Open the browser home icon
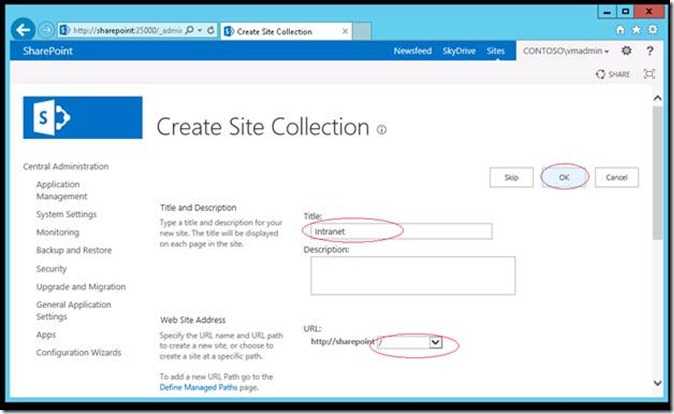Image resolution: width=674 pixels, height=414 pixels. pos(620,30)
